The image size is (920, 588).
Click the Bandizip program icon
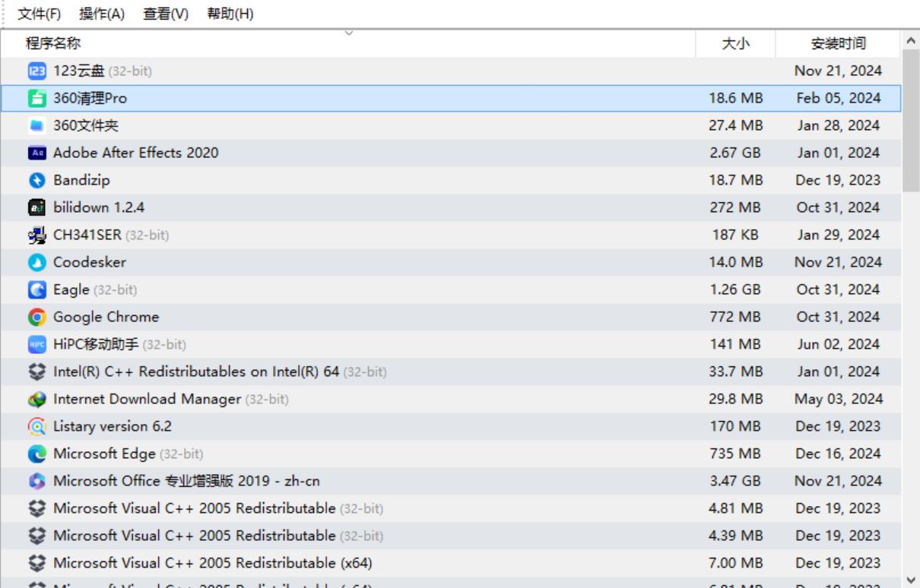point(36,180)
